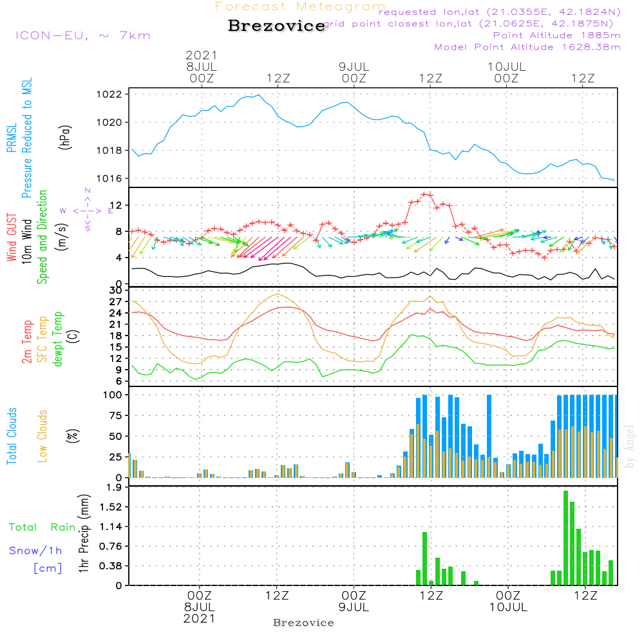Click the tallest green rain bar on 10JUL
644x644 pixels.
coord(565,538)
